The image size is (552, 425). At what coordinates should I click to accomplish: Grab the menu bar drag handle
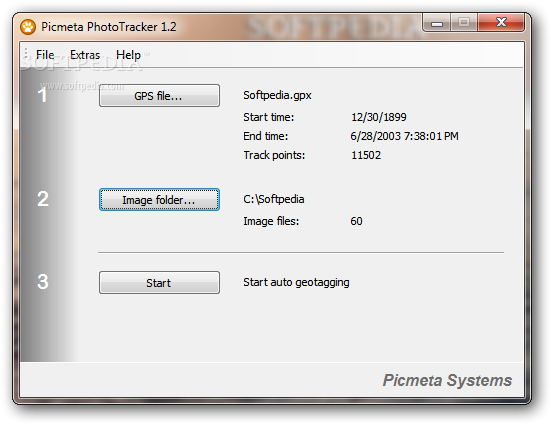click(x=26, y=54)
